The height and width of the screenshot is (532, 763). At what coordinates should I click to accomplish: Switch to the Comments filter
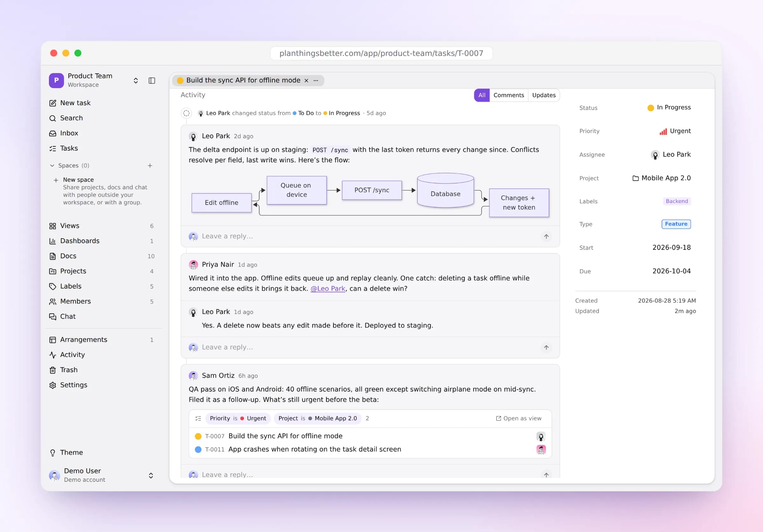[508, 95]
